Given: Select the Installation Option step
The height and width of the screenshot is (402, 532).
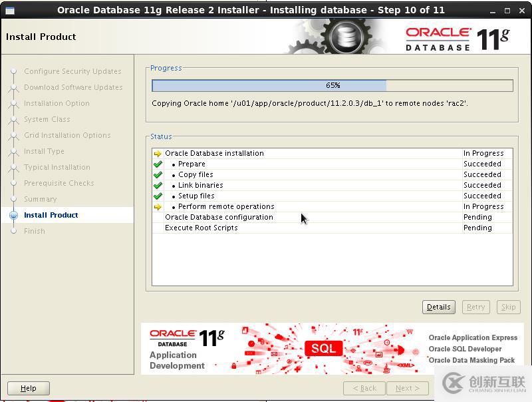Looking at the screenshot, I should coord(57,103).
